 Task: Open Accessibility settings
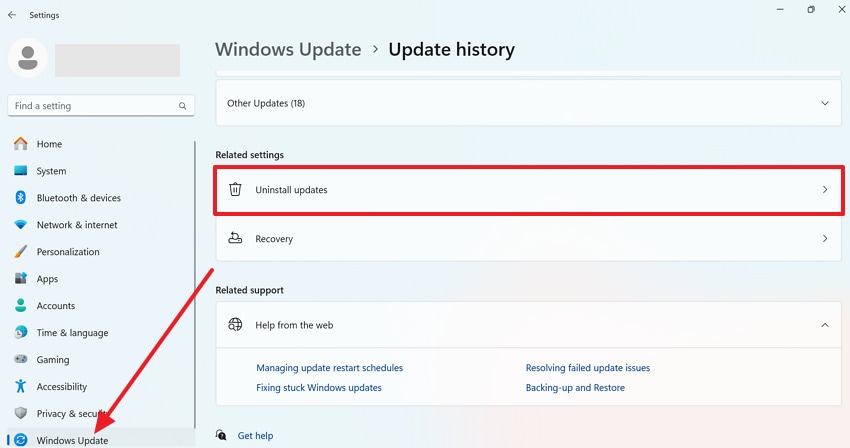(62, 386)
